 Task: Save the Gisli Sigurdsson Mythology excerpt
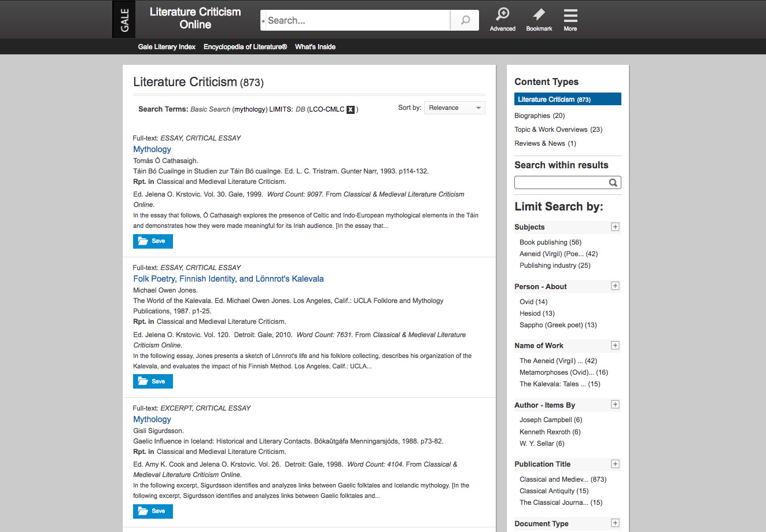pyautogui.click(x=153, y=511)
